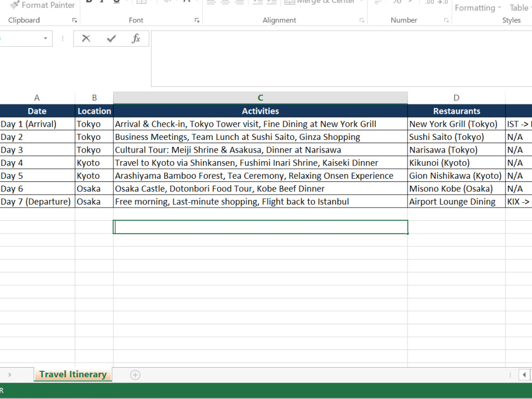532x399 pixels.
Task: Select the KIX -> flight cell in Day 7 row
Action: 519,201
